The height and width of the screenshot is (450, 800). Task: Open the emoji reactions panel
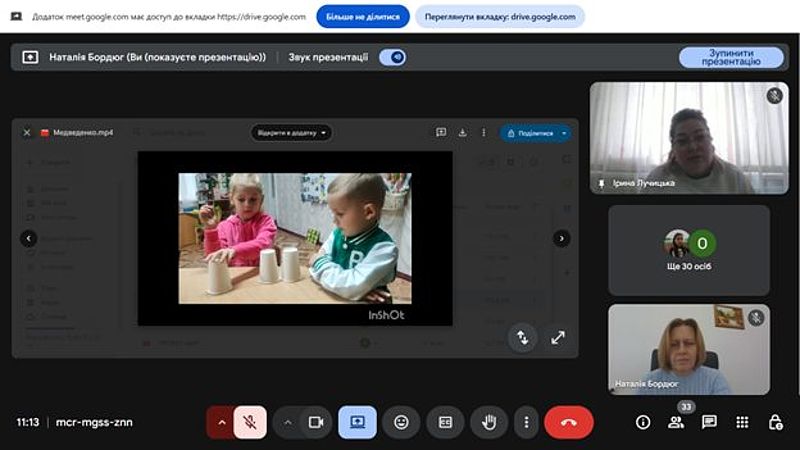coord(401,422)
